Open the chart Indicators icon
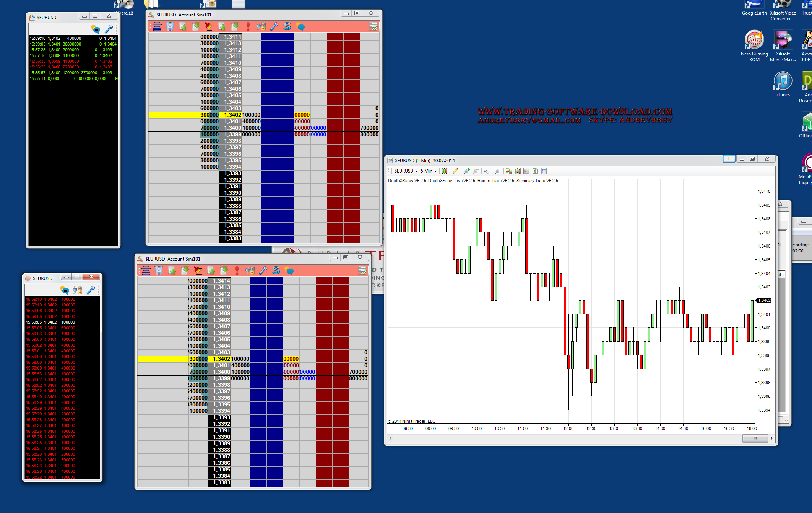This screenshot has height=513, width=812. (526, 171)
